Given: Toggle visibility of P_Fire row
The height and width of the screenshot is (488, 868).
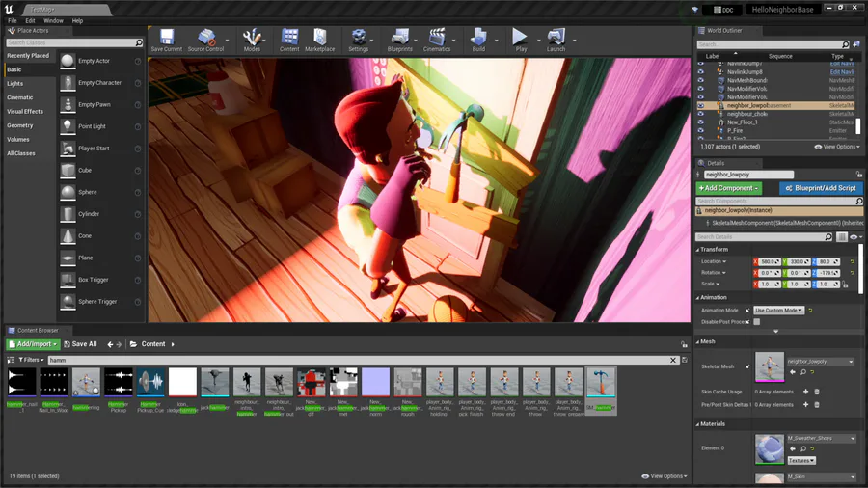Looking at the screenshot, I should tap(700, 130).
